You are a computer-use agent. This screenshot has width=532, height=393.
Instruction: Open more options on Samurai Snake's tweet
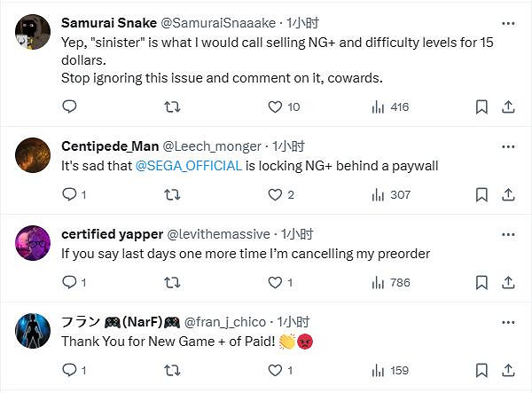coord(507,23)
